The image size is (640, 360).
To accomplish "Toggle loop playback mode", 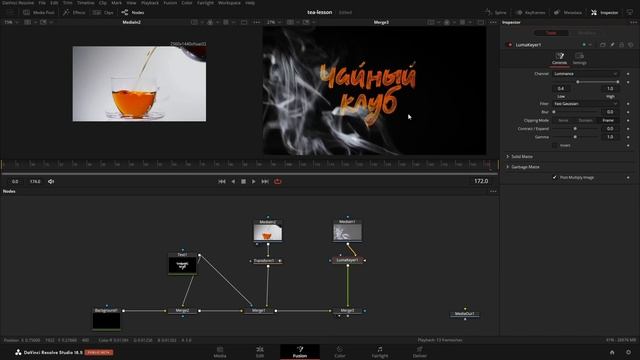I will (278, 182).
